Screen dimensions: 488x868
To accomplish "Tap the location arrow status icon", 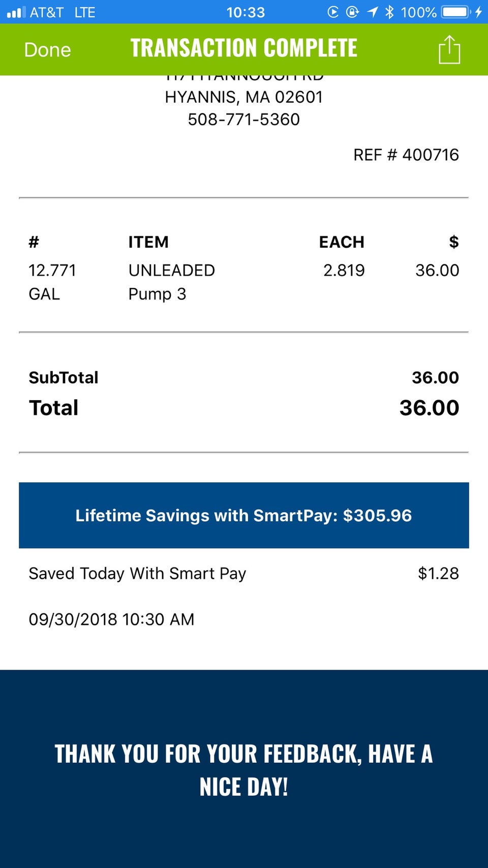I will pos(373,12).
